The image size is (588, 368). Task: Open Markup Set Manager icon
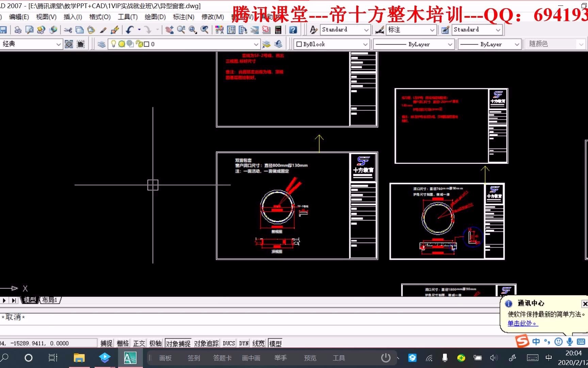(266, 30)
